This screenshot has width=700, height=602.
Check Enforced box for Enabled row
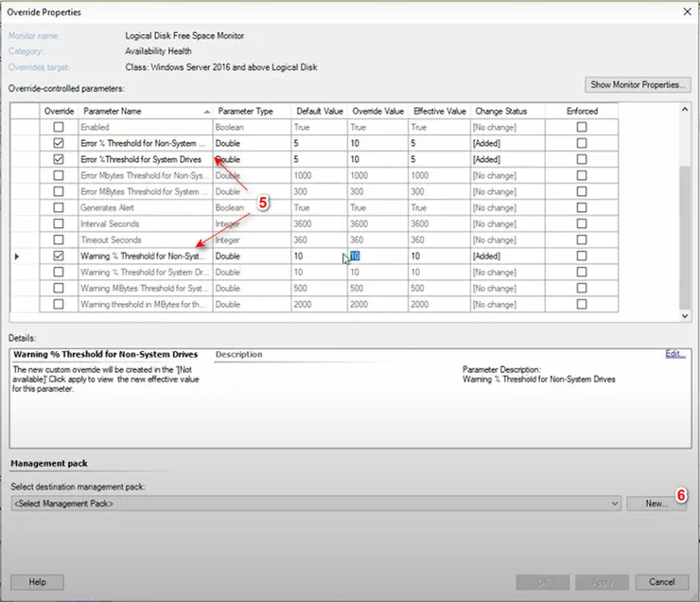pos(581,127)
